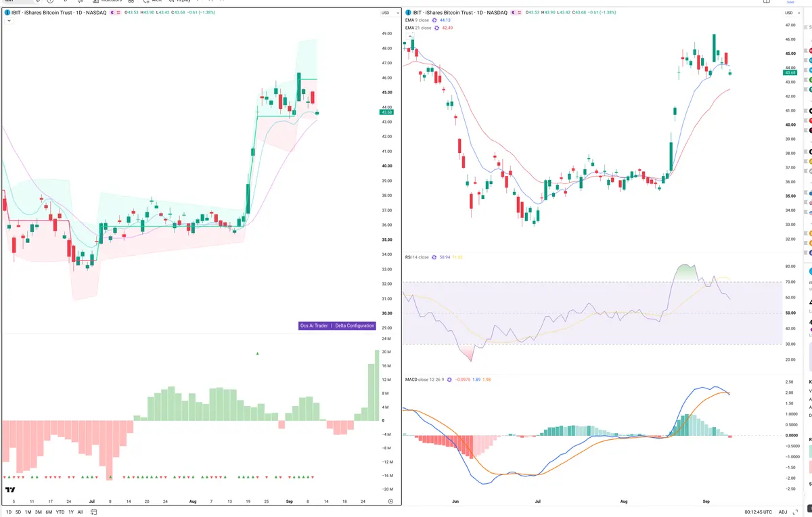This screenshot has width=812, height=517.
Task: Click the MACD close 12 26 9 legend
Action: [424, 380]
